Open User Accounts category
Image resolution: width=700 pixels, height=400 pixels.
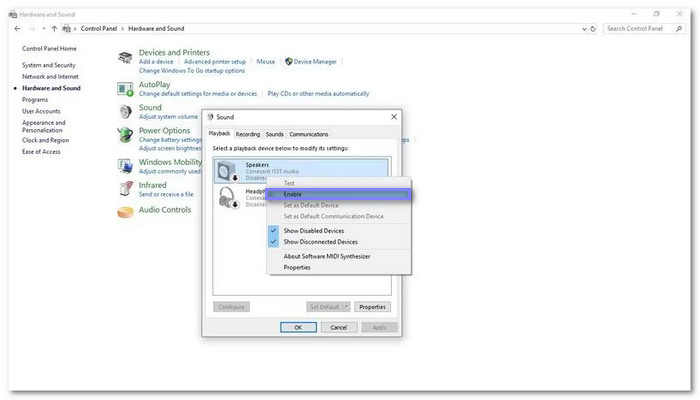click(x=41, y=111)
